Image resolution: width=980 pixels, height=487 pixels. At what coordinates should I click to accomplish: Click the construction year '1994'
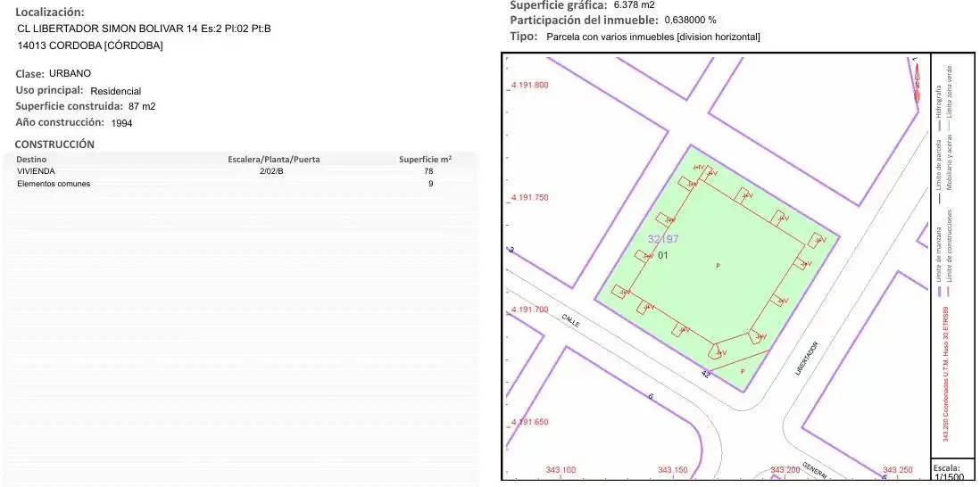point(122,124)
